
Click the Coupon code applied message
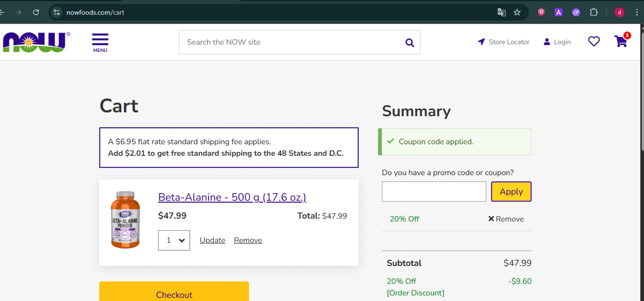click(x=455, y=142)
